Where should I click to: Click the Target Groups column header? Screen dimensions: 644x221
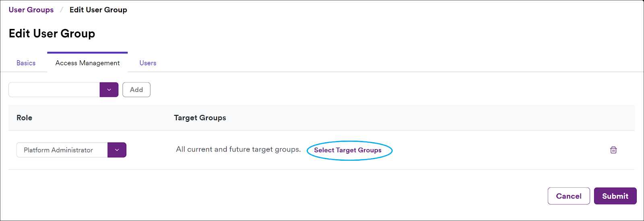pos(200,118)
